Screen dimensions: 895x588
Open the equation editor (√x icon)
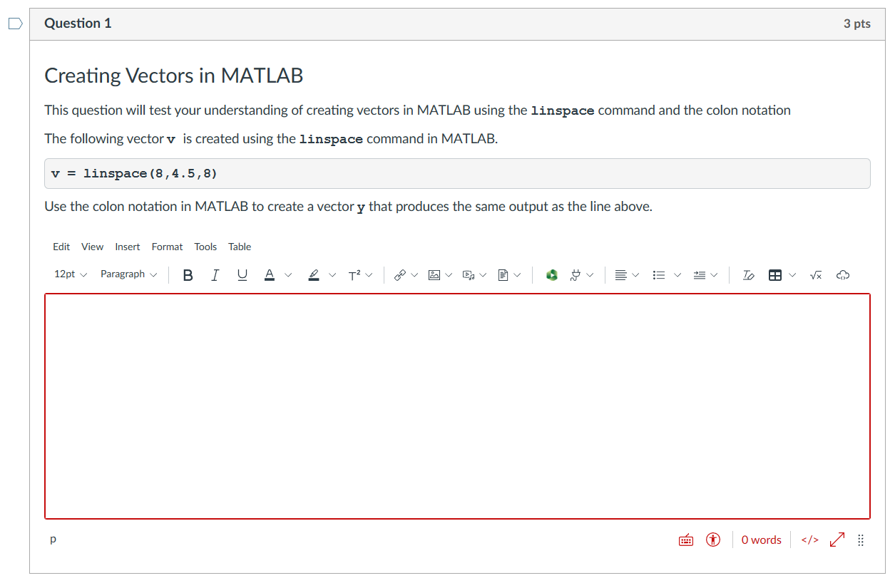pos(815,274)
